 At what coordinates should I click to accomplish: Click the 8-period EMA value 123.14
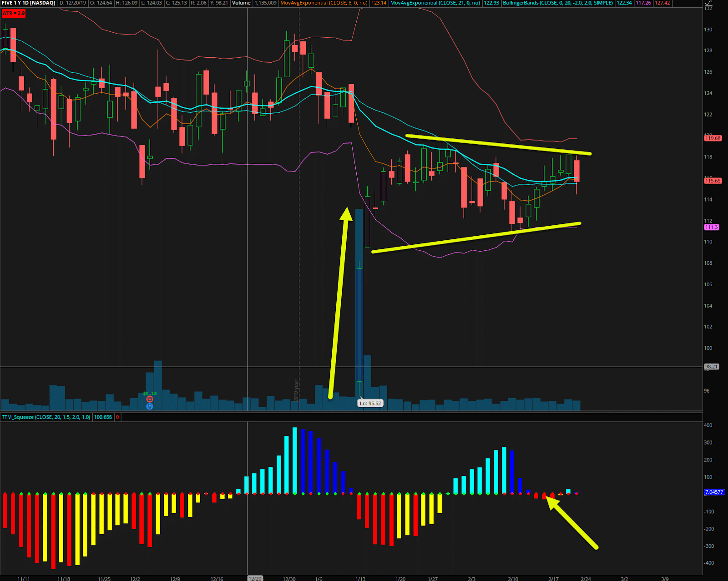(379, 3)
